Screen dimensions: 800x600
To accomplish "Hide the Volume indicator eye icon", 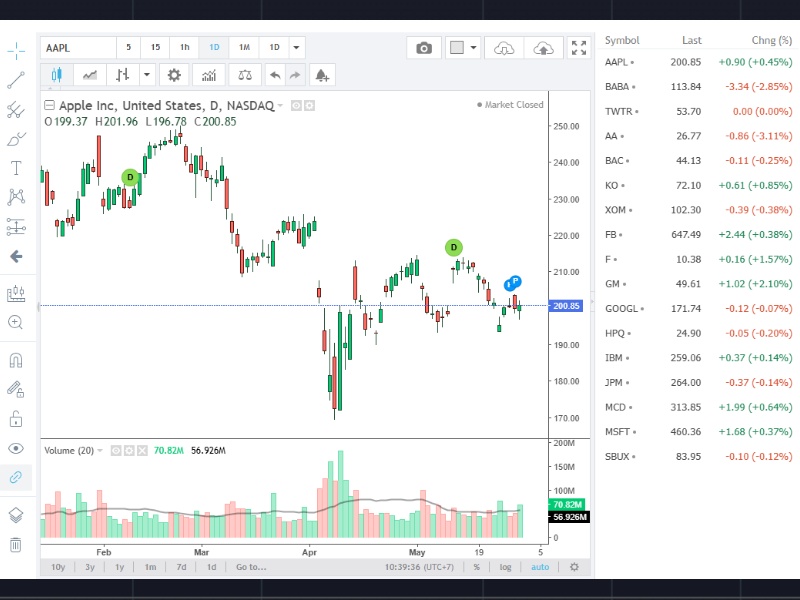I will point(116,451).
